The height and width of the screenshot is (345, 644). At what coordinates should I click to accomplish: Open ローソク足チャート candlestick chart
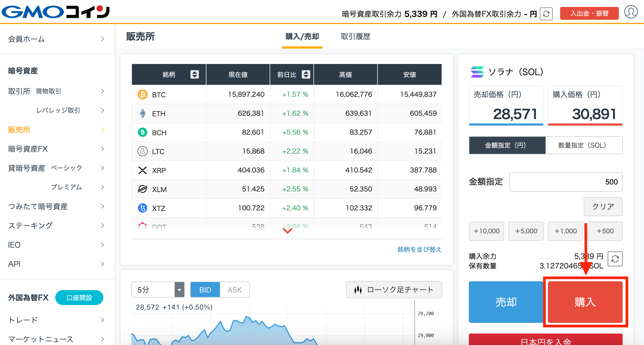pos(394,290)
